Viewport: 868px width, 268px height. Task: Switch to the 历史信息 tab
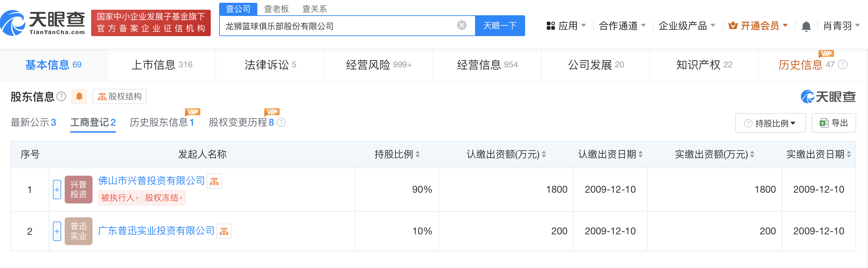pyautogui.click(x=813, y=65)
